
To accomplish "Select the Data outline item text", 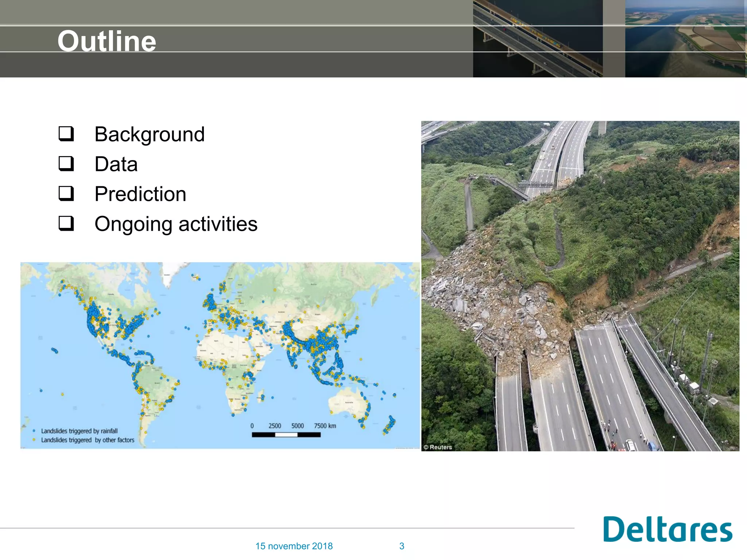I will pos(116,164).
